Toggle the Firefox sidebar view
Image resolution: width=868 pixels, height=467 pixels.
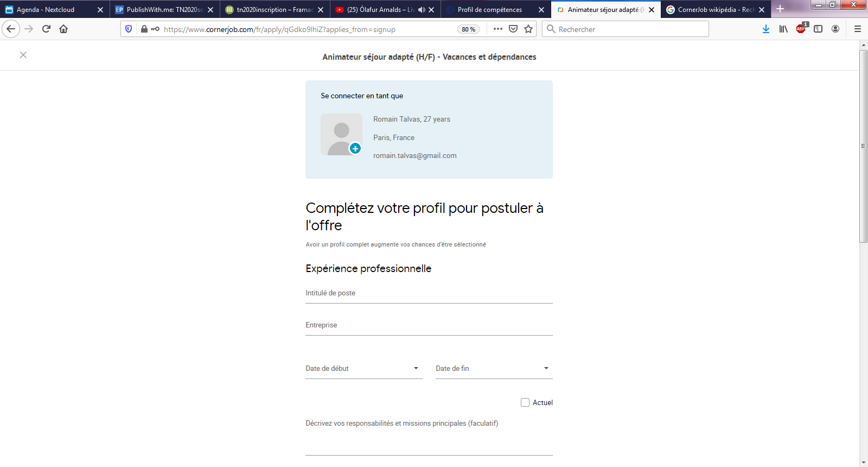(x=818, y=29)
